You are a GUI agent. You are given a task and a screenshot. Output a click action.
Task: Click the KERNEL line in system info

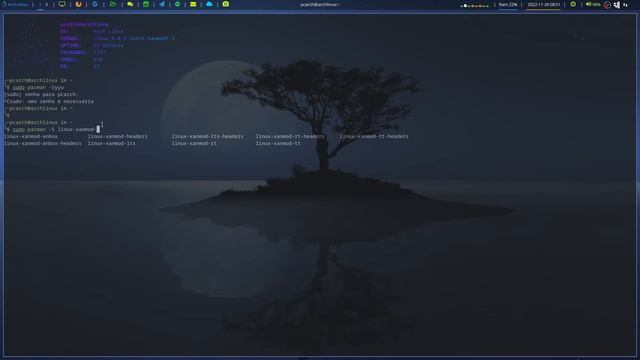point(117,38)
